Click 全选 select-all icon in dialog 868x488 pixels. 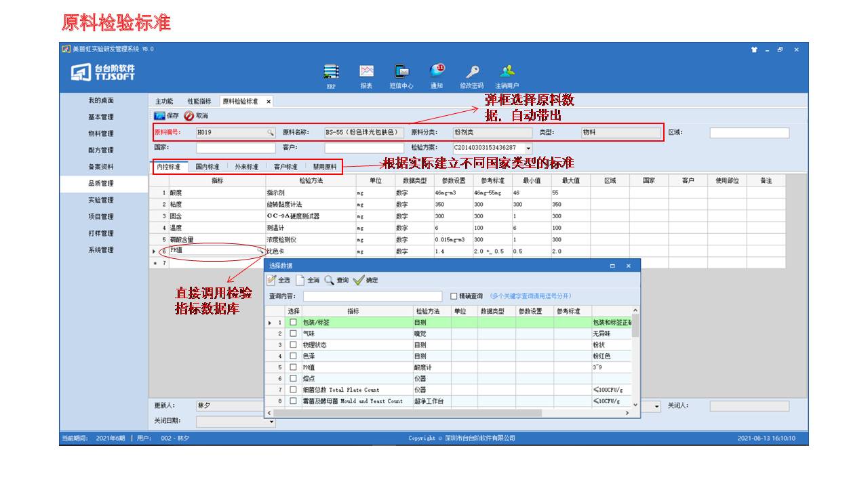click(271, 279)
